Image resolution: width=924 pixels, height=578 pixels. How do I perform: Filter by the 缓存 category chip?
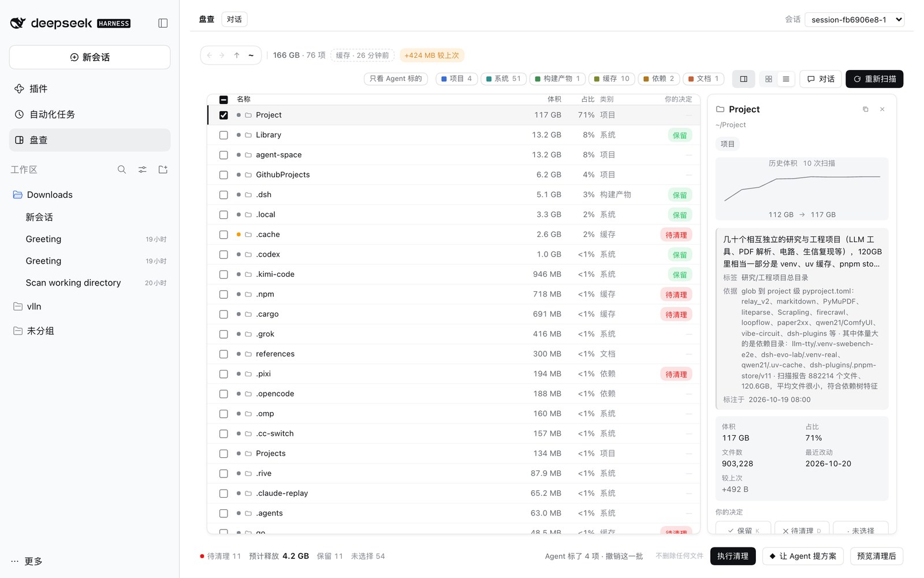tap(612, 79)
